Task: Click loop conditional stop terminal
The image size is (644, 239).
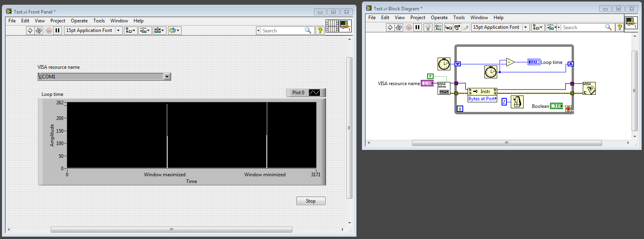Action: point(568,109)
